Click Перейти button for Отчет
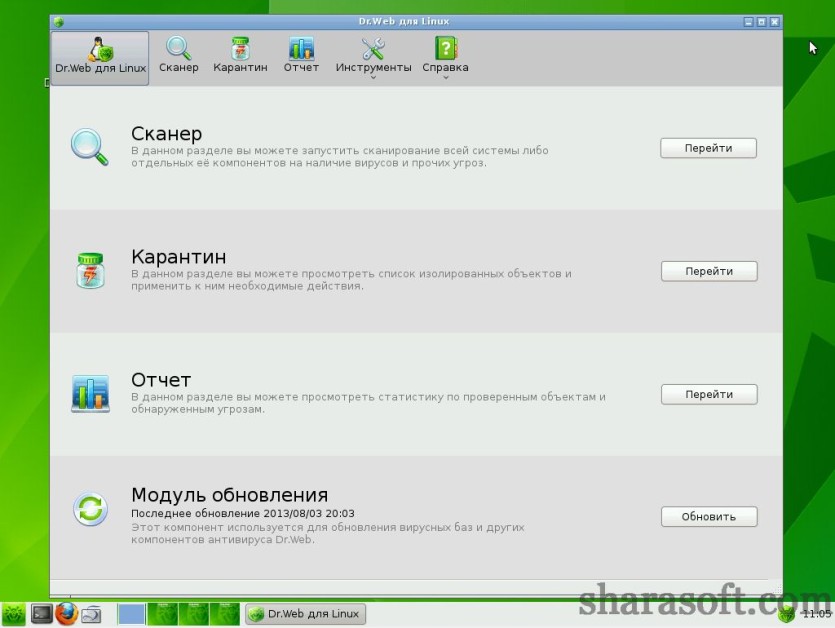This screenshot has width=835, height=628. (x=709, y=394)
